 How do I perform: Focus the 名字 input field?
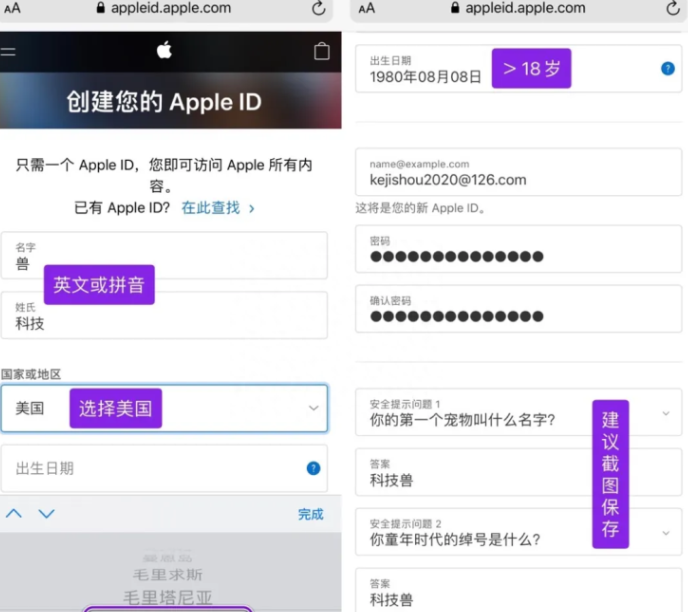click(164, 255)
